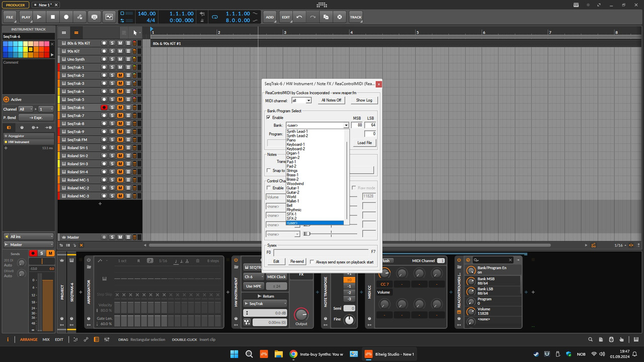Choose Piano from the bank list
Image resolution: width=644 pixels, height=362 pixels.
pos(315,140)
